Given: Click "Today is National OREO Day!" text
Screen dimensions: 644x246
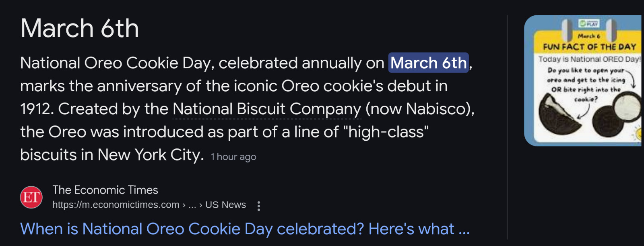Looking at the screenshot, I should (589, 59).
